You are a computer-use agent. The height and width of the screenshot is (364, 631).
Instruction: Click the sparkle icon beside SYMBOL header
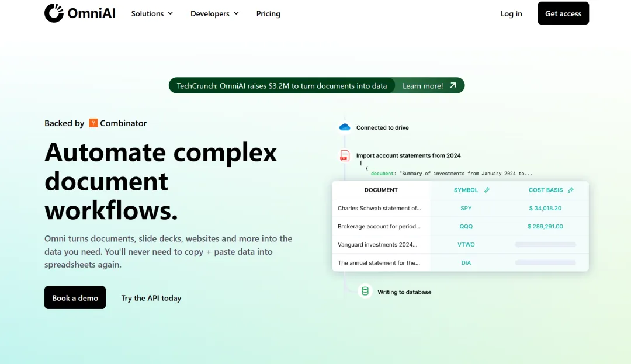(x=487, y=190)
